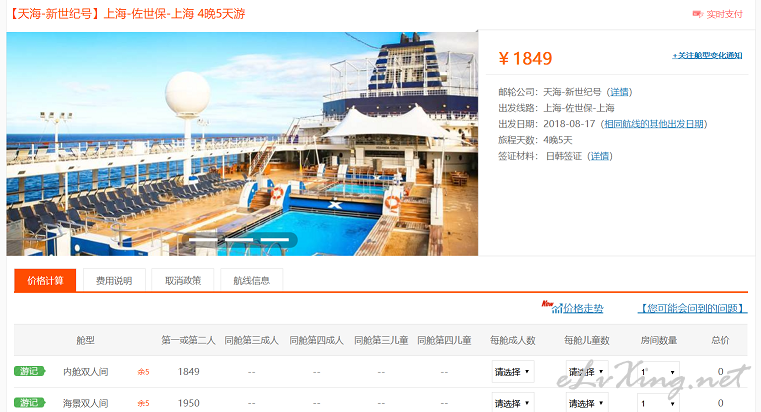This screenshot has width=761, height=412.
Task: Open 每舱成人数 dropdown for 海景双人间
Action: pyautogui.click(x=513, y=403)
